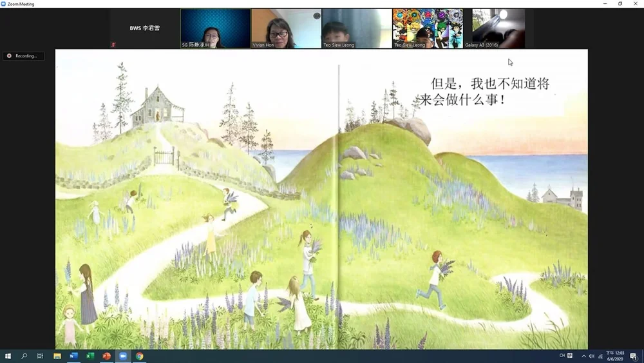Select SG 陈静漆 participant video

click(x=216, y=28)
